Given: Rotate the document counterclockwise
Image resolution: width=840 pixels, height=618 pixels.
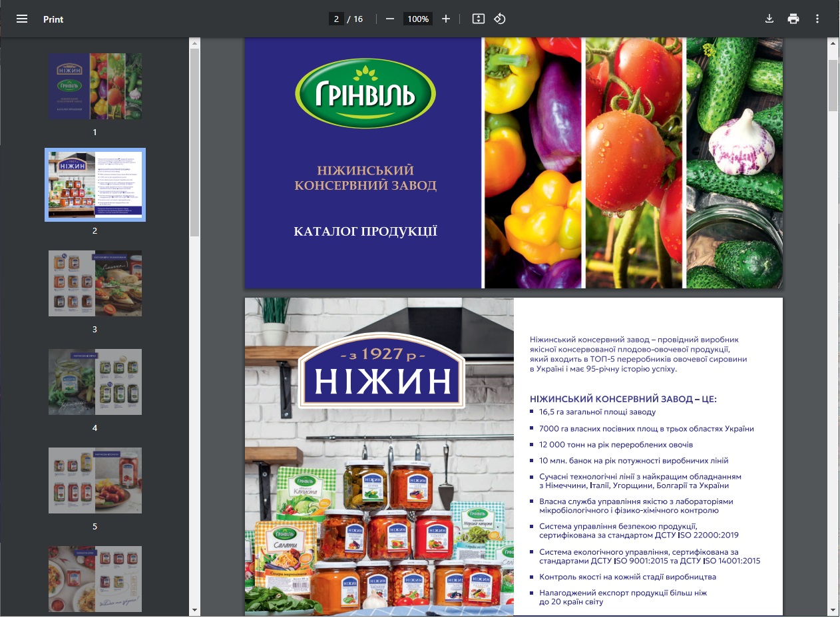Looking at the screenshot, I should 500,19.
